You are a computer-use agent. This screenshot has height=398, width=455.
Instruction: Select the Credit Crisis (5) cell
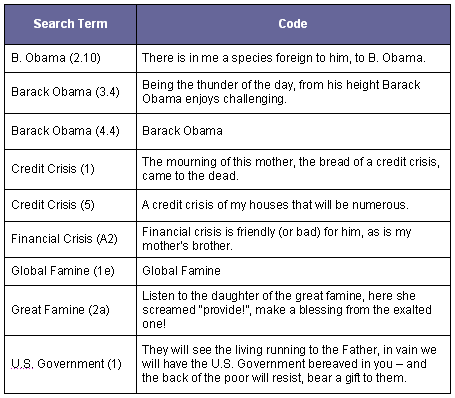70,205
